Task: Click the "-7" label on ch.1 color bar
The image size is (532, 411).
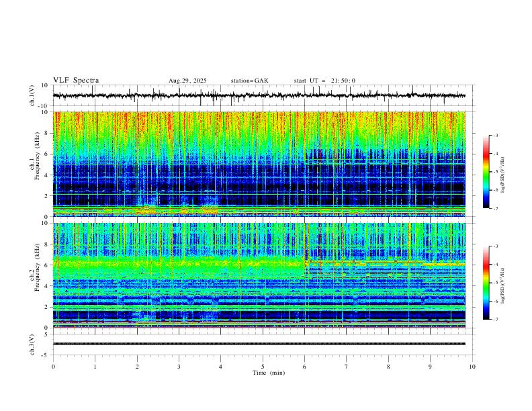Action: [x=496, y=209]
